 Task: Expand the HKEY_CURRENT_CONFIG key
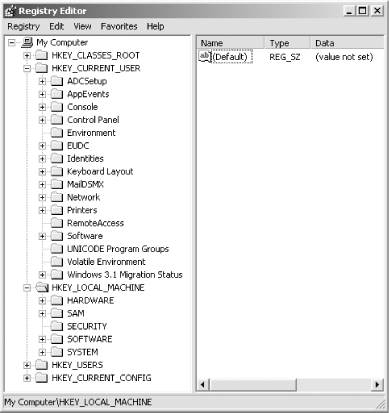point(27,378)
